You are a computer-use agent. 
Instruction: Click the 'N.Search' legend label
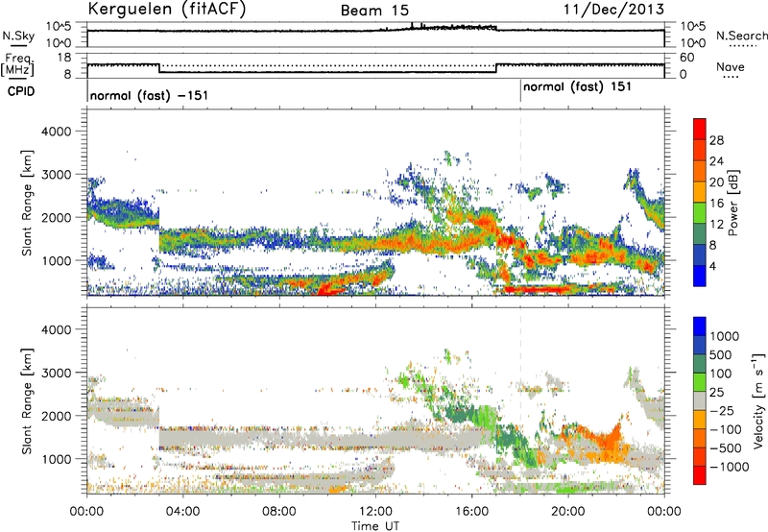[x=741, y=36]
